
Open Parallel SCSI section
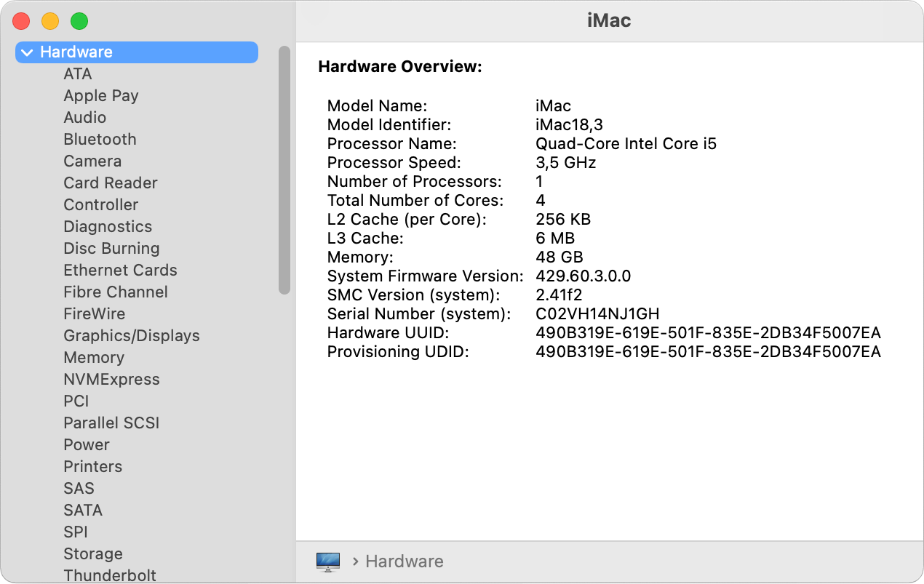tap(111, 423)
